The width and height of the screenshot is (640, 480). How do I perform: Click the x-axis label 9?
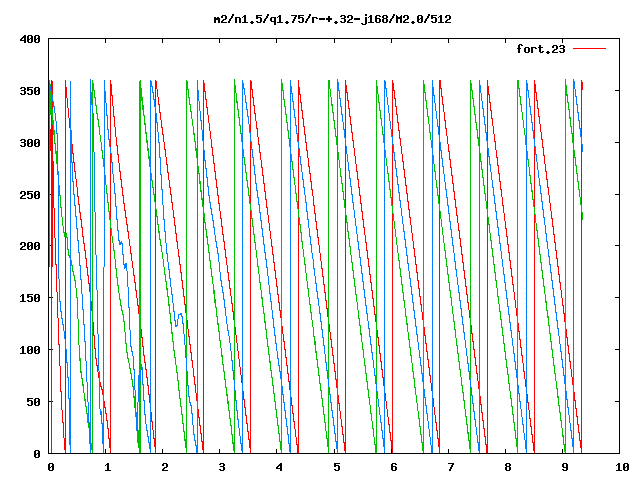pos(565,467)
